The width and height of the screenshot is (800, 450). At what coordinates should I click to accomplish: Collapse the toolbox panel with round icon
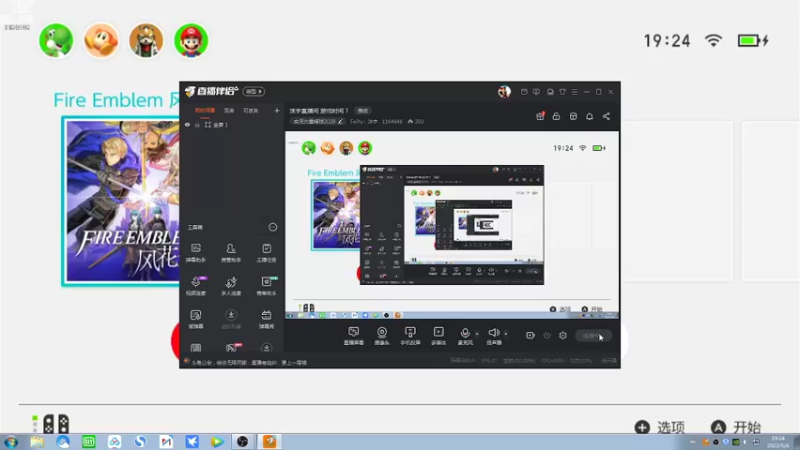click(x=272, y=227)
